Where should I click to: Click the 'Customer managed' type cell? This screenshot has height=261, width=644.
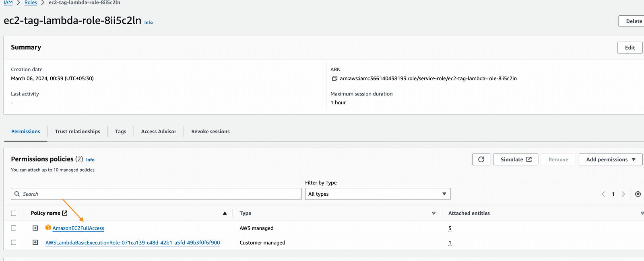tap(262, 243)
